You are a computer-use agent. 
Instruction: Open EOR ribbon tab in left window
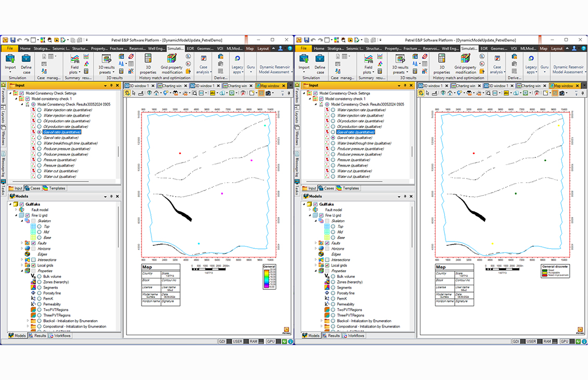point(190,48)
